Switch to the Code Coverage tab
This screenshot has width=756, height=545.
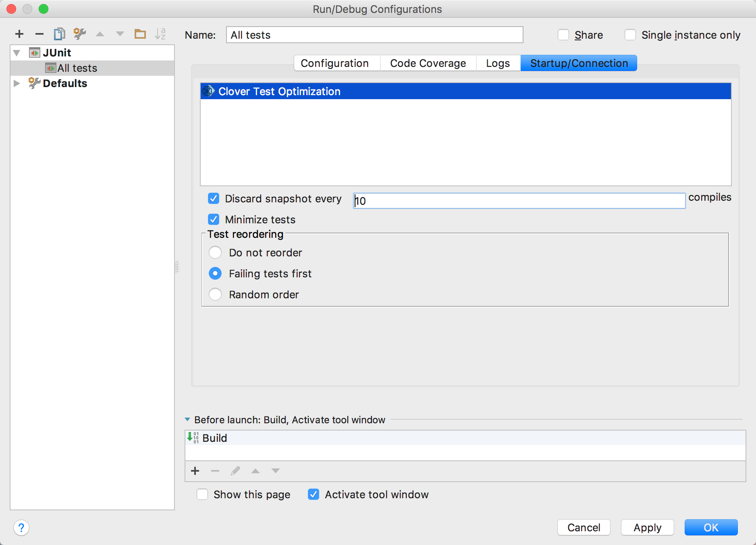428,63
